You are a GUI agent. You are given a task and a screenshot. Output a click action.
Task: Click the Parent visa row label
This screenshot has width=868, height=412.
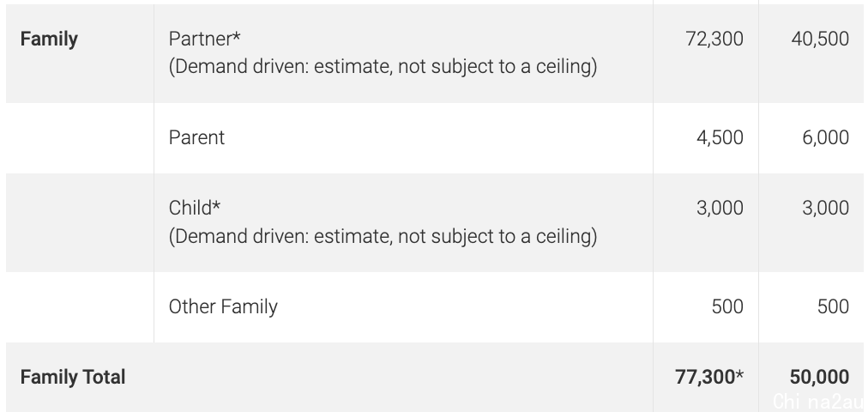[x=196, y=137]
